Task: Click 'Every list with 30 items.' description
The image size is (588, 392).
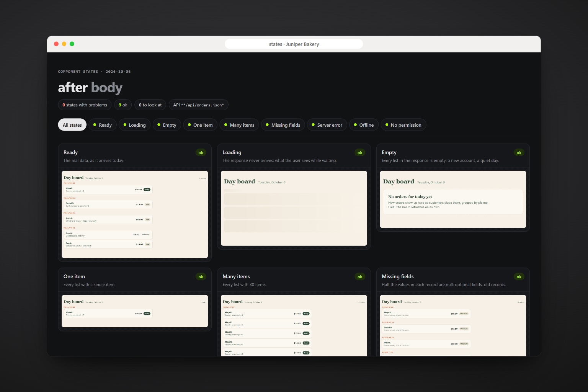Action: click(x=245, y=284)
